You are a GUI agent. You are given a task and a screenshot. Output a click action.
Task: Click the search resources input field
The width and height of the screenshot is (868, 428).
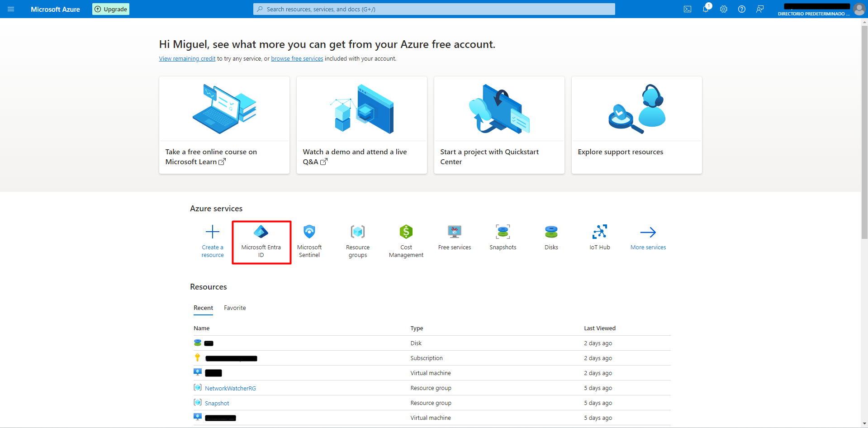[434, 9]
